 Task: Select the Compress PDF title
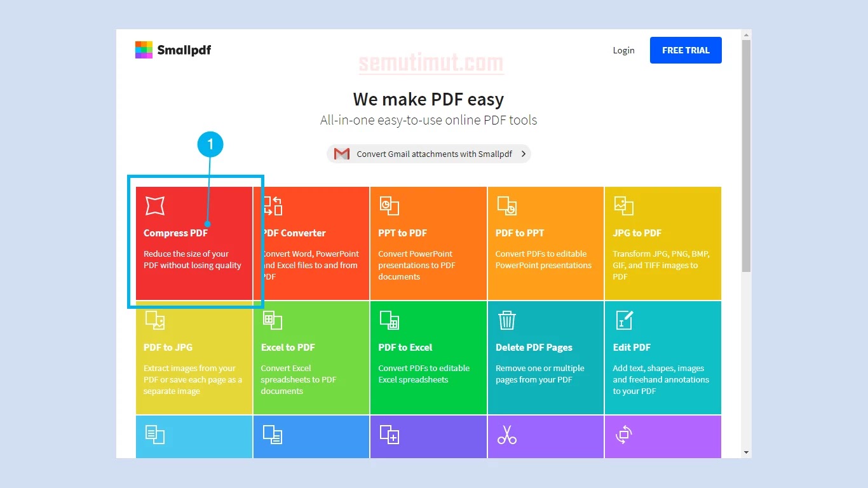click(175, 233)
